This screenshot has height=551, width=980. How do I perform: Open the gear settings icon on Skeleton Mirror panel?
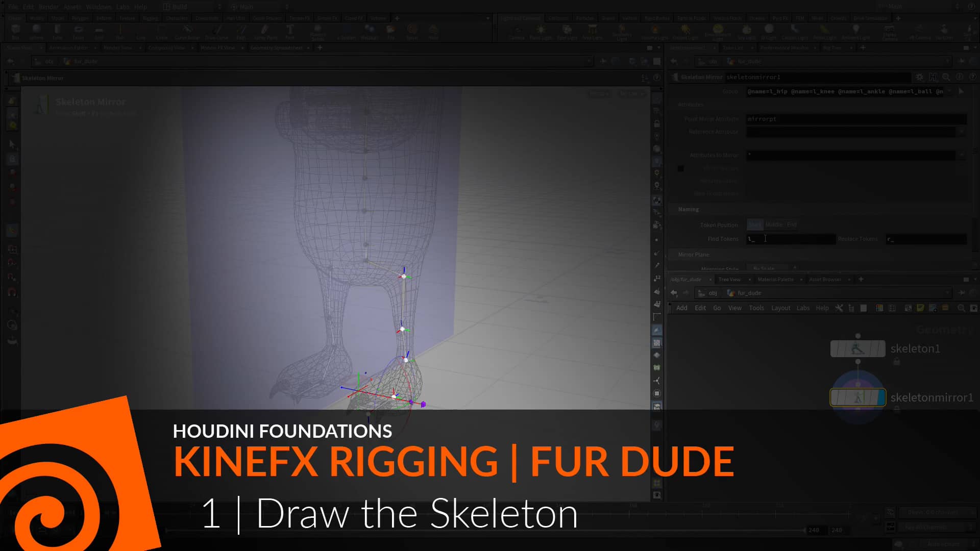919,77
